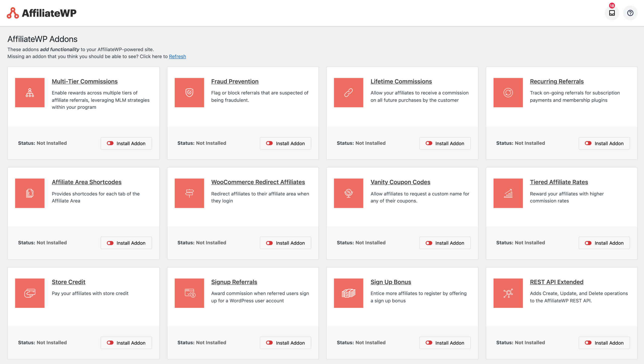This screenshot has height=364, width=644.
Task: Click the Signup Referrals browser icon
Action: [x=189, y=293]
